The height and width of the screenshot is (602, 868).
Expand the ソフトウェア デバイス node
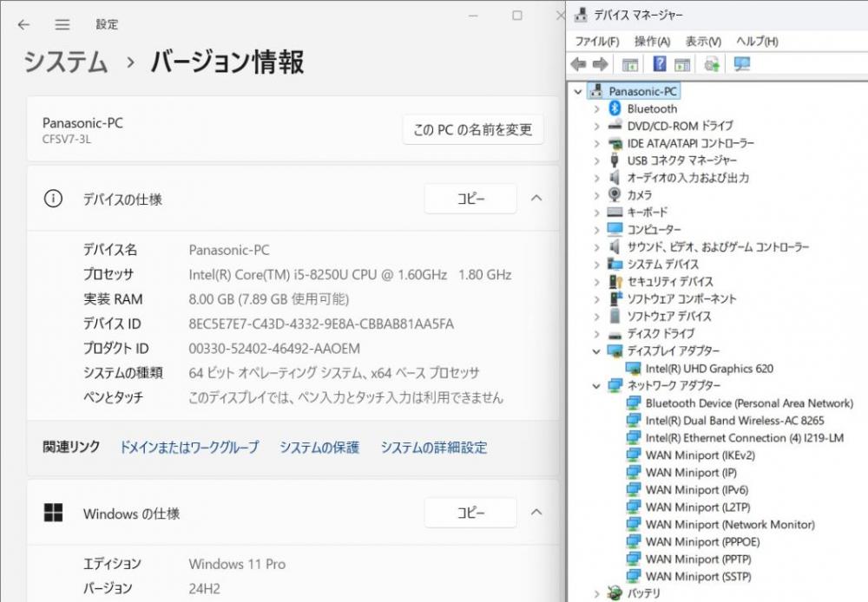(596, 317)
